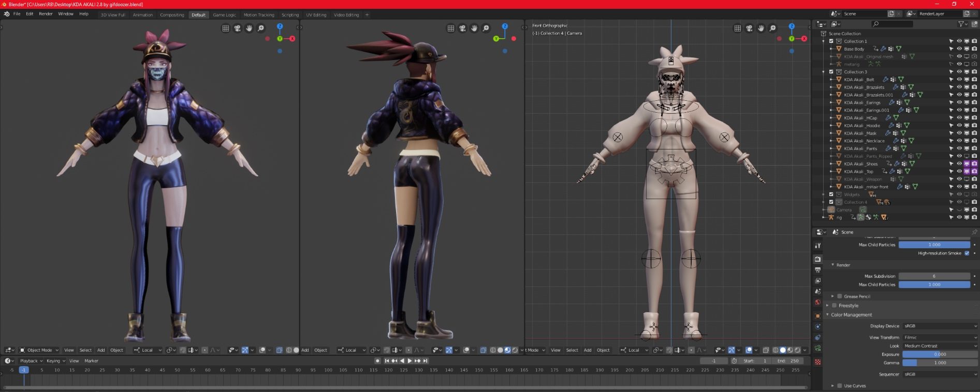Click the zoom magnifier icon in the middle viewport
Viewport: 980px width, 392px height.
click(x=486, y=28)
